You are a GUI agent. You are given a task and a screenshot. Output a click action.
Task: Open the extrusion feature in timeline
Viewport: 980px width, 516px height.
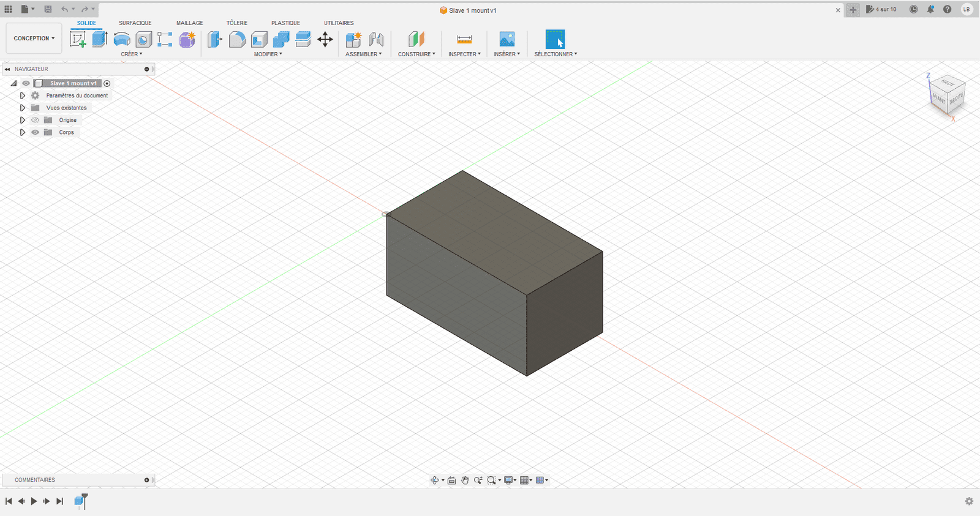[x=79, y=501]
